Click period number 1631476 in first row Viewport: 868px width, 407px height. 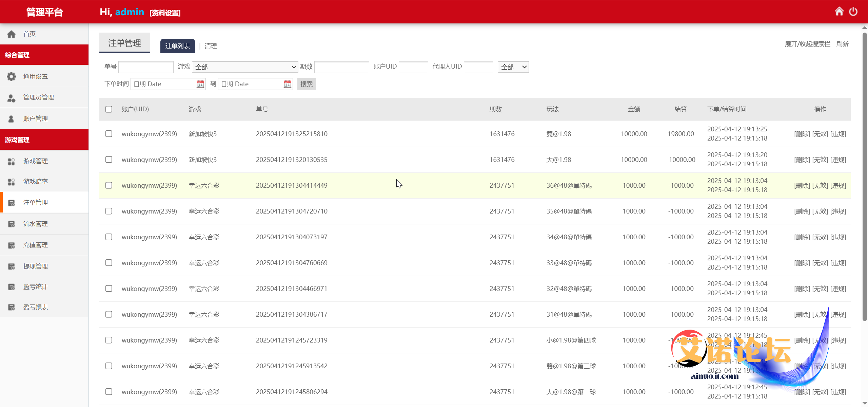tap(502, 134)
